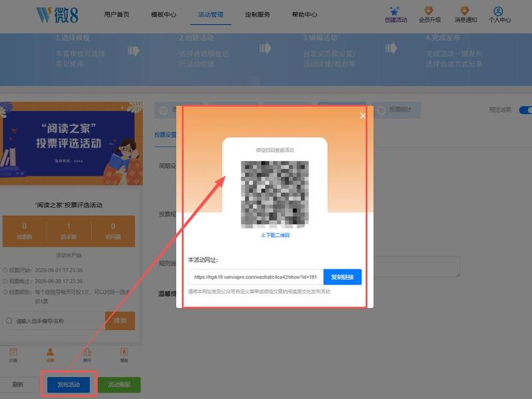
Task: Open 定制服务 in top navigation
Action: [x=257, y=15]
